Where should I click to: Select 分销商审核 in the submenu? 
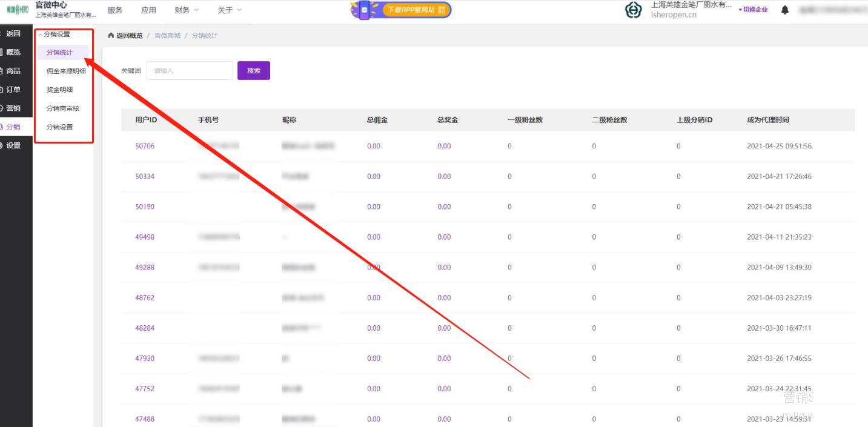coord(63,108)
